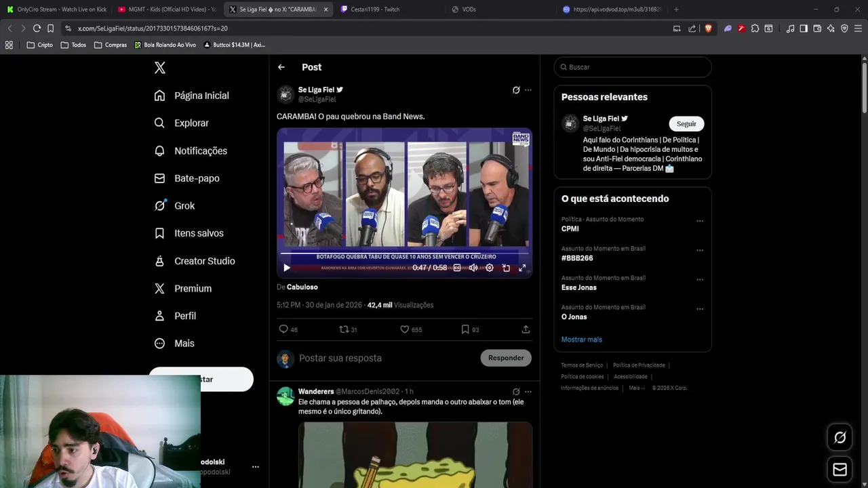Open the Cabuloso source link

click(302, 287)
